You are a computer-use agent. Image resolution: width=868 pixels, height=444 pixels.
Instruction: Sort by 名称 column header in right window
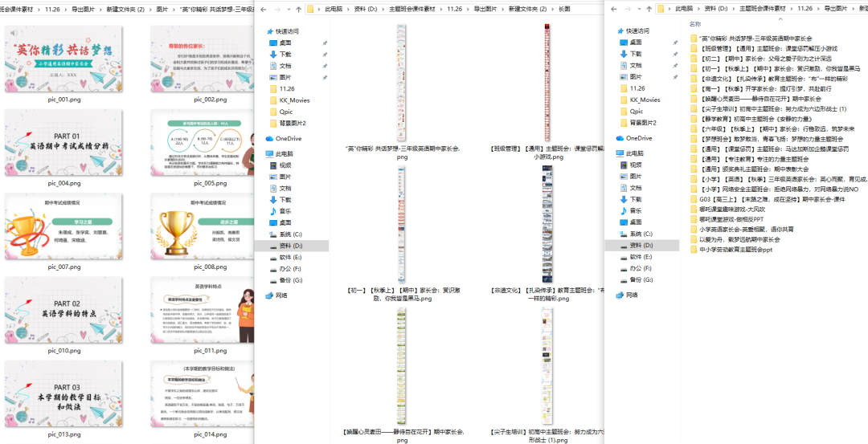click(x=695, y=24)
